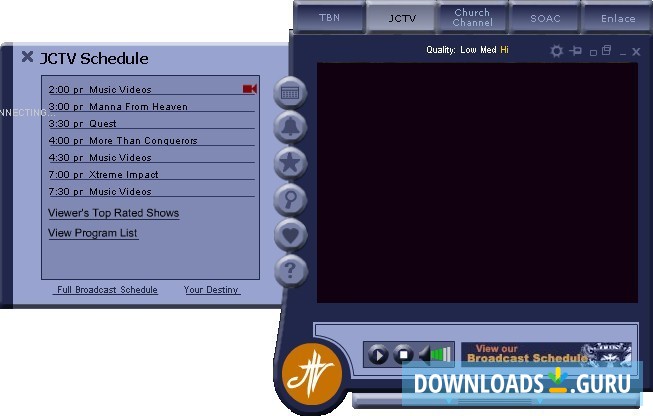
Task: Select the 2:00 Music Videos entry
Action: tap(152, 89)
